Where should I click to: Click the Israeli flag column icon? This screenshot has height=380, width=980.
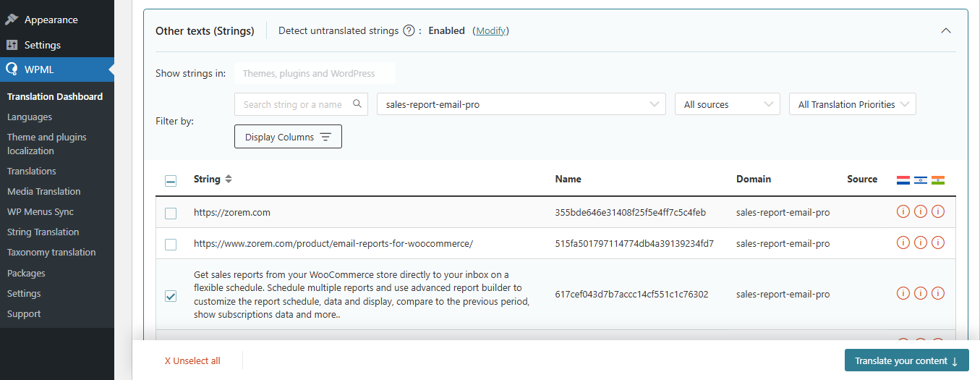pyautogui.click(x=920, y=180)
